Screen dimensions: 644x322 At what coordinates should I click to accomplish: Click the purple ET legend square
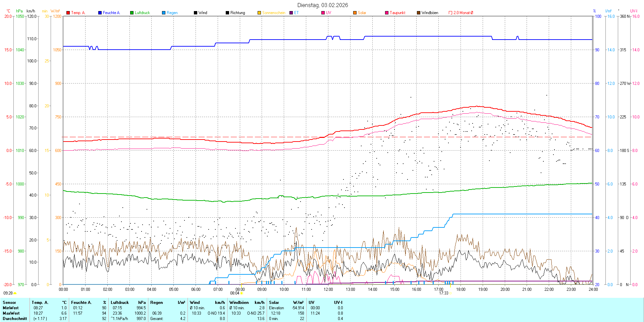pyautogui.click(x=291, y=13)
